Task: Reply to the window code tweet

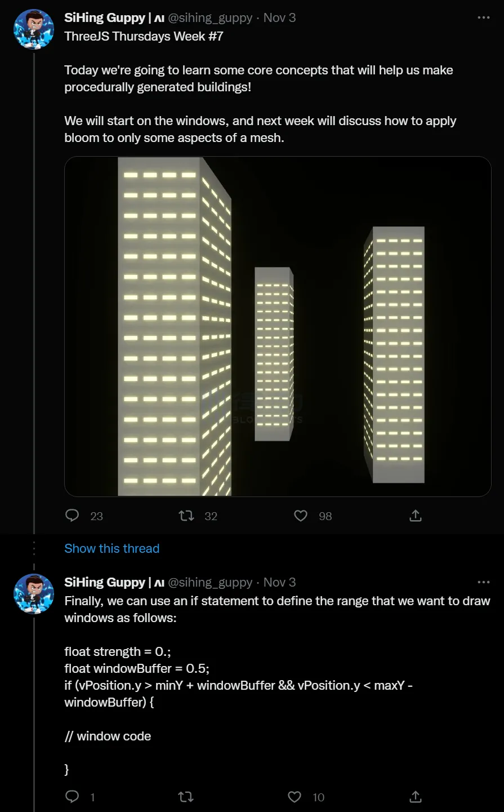Action: coord(73,796)
